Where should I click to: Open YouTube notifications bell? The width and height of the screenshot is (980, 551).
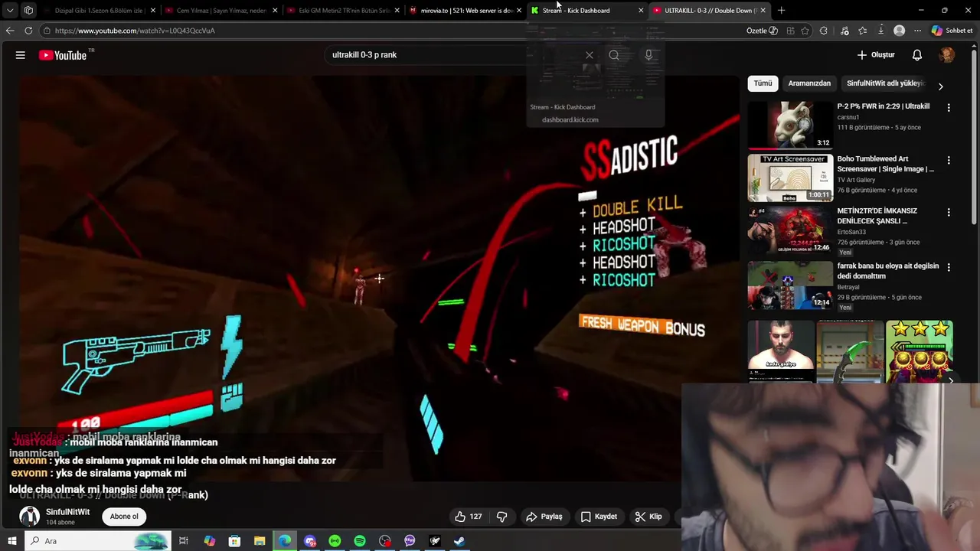point(916,55)
